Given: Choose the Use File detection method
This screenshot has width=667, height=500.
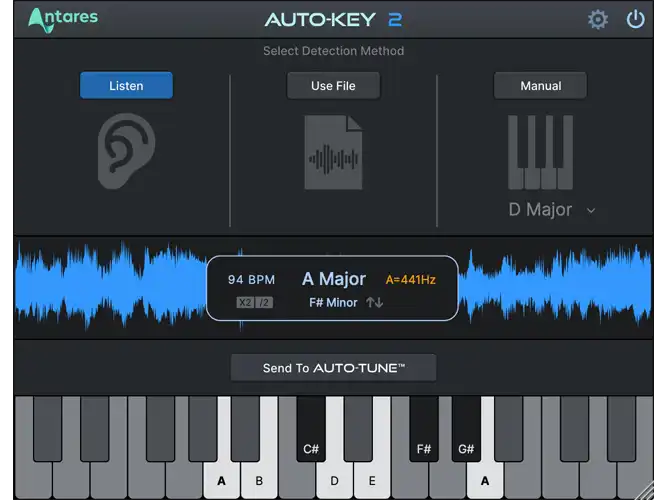Looking at the screenshot, I should point(333,86).
